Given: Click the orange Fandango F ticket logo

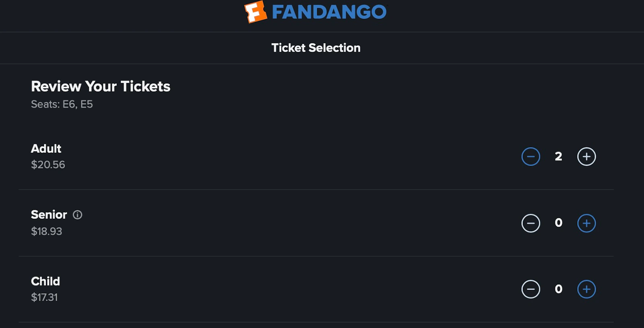Looking at the screenshot, I should click(256, 12).
